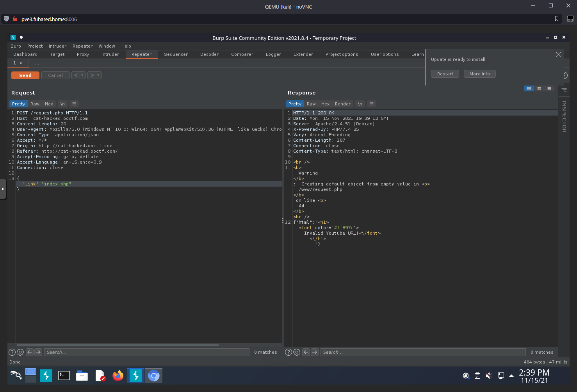Open the Burp menu
577x392 pixels.
16,46
